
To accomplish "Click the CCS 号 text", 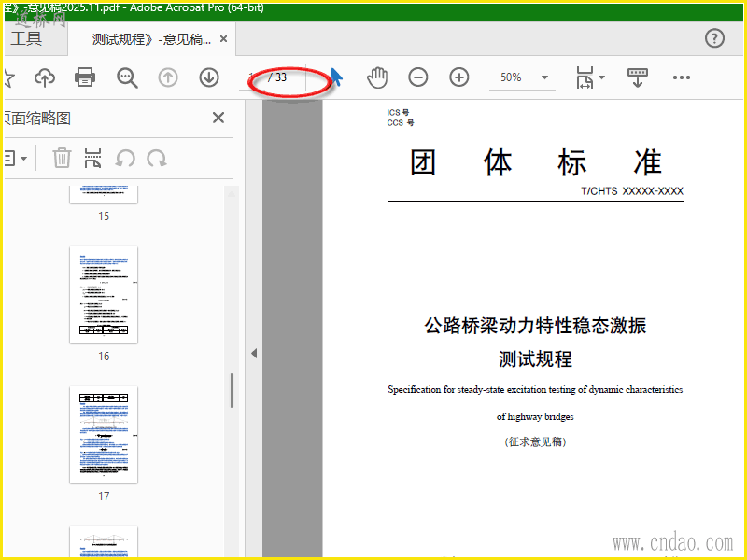I will point(401,123).
